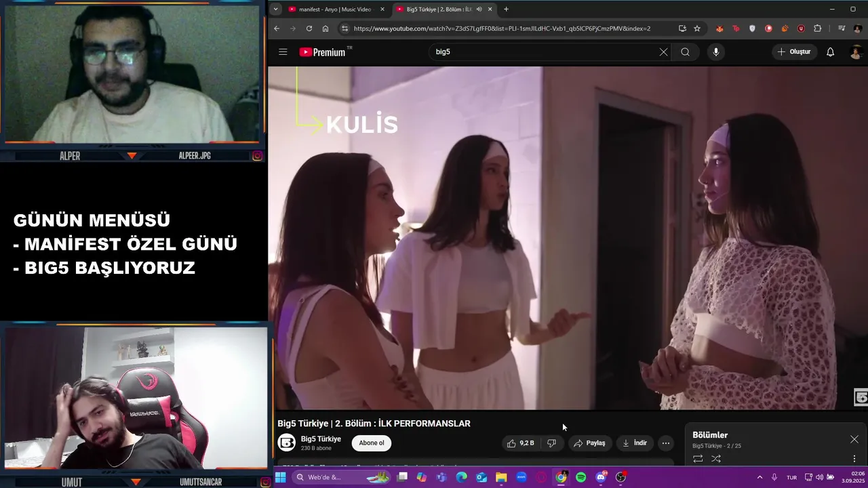Open the tray volume speaker icon
Viewport: 868px width, 488px height.
point(819,477)
